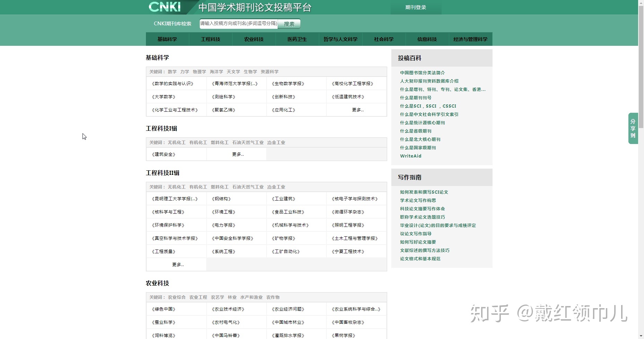Expand 更多 in 工程科技I辑 section

click(238, 154)
